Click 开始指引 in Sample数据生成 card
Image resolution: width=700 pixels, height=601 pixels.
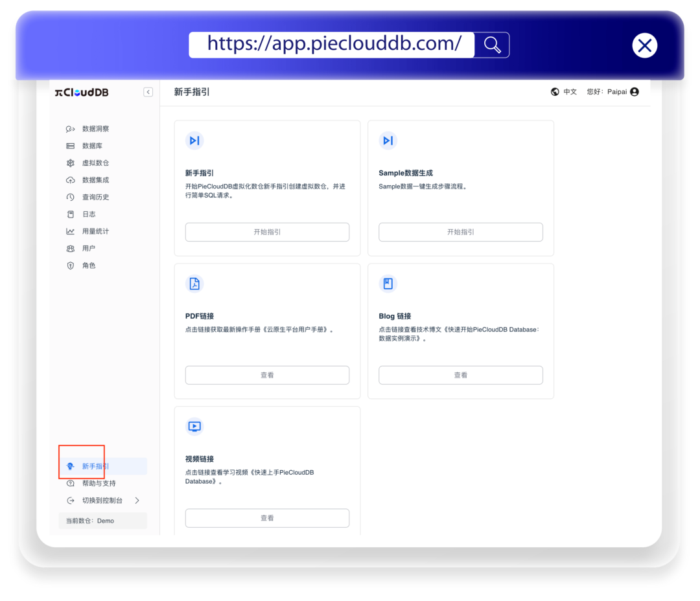coord(461,232)
